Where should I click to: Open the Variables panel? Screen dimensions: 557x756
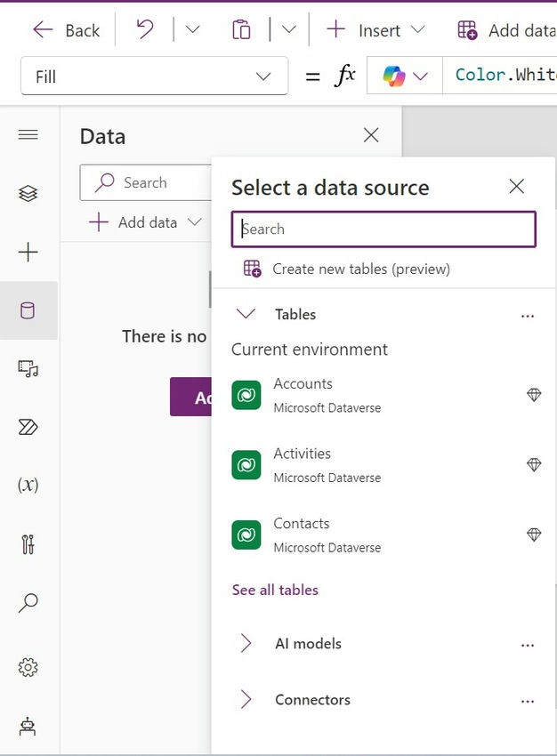(x=28, y=485)
